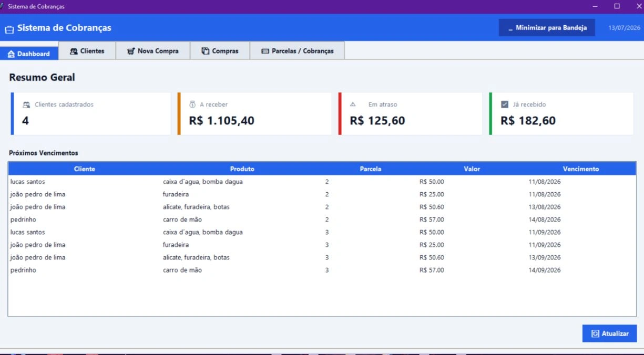644x355 pixels.
Task: Maximize the Sistema de Cobranças window
Action: [617, 6]
